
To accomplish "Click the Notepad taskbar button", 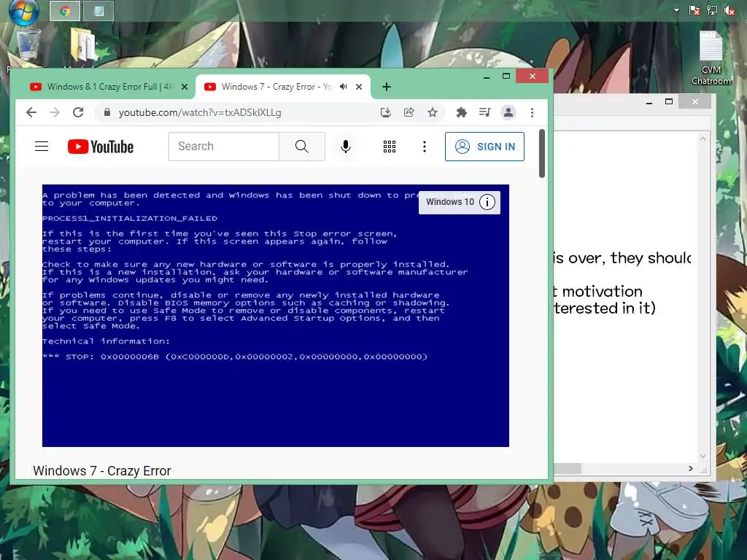I will (x=98, y=11).
